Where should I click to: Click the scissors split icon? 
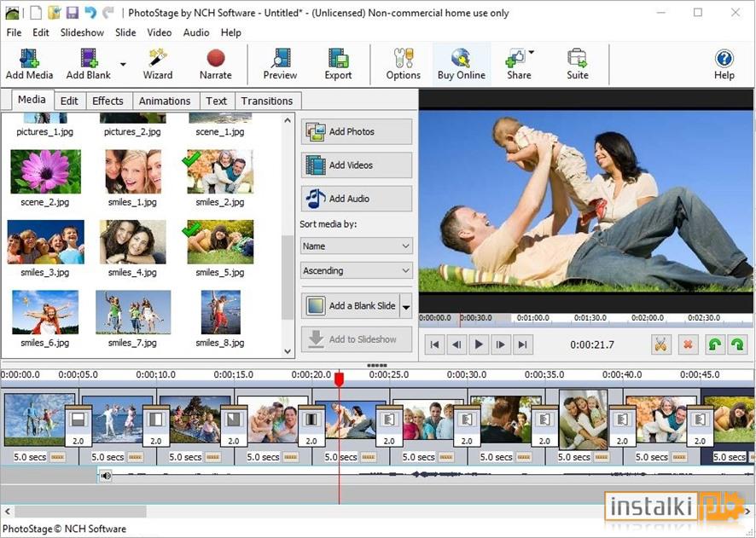660,344
